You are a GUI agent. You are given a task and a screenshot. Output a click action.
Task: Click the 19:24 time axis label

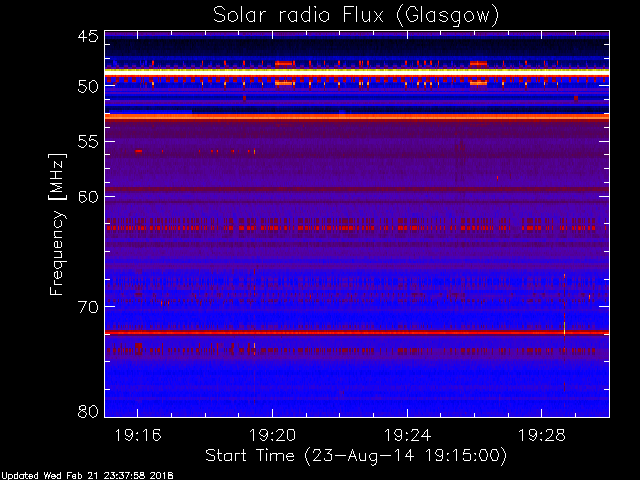(x=407, y=435)
